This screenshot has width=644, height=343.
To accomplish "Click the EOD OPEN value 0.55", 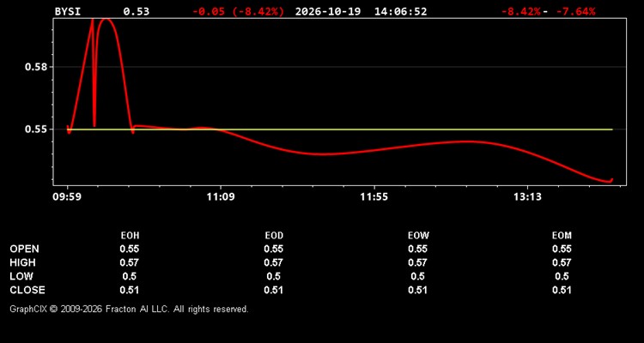I will pos(274,249).
